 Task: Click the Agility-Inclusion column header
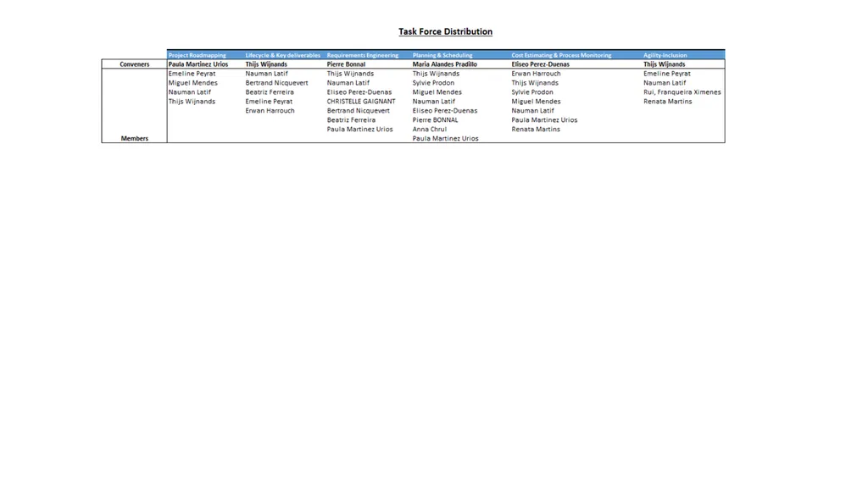665,55
